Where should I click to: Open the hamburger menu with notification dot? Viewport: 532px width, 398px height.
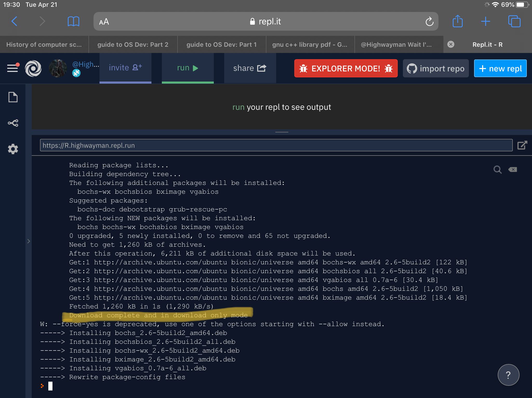tap(13, 68)
